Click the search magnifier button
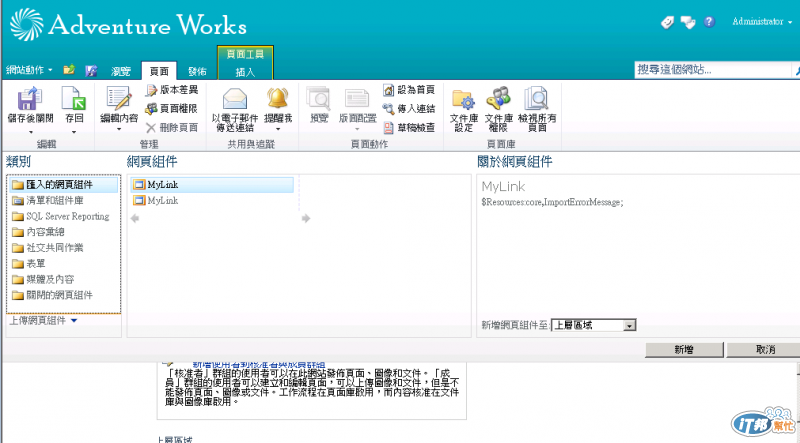 click(796, 70)
